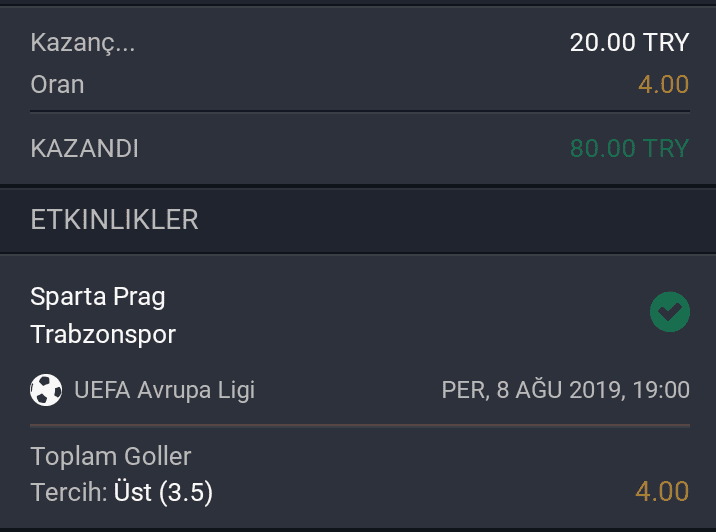The height and width of the screenshot is (532, 716).
Task: Click the 4.00 odds next to Tercih
Action: tap(662, 492)
